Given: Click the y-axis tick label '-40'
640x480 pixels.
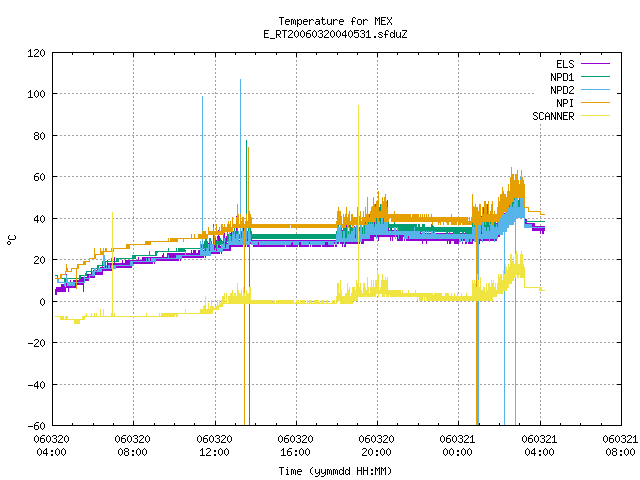Looking at the screenshot, I should coord(36,385).
